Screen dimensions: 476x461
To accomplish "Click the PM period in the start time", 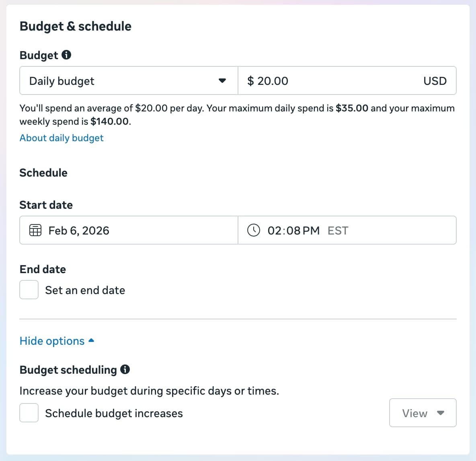I will point(311,230).
